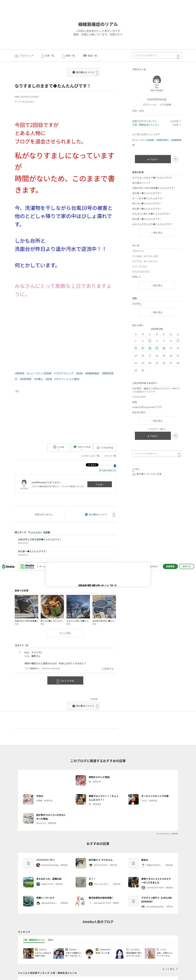Open the buckets photo thumbnail 土砂降りが家の中に
The width and height of the screenshot is (196, 980).
coord(104,606)
